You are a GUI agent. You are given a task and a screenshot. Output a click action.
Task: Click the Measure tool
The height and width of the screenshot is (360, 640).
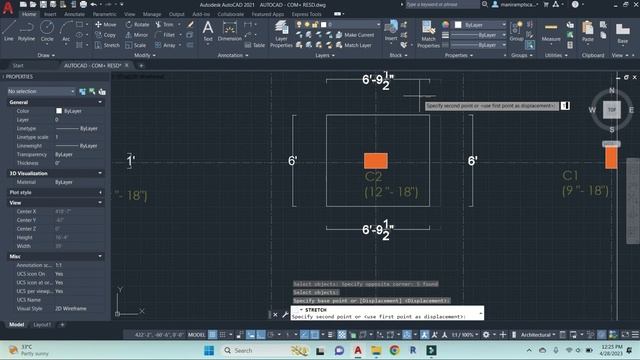(x=551, y=32)
